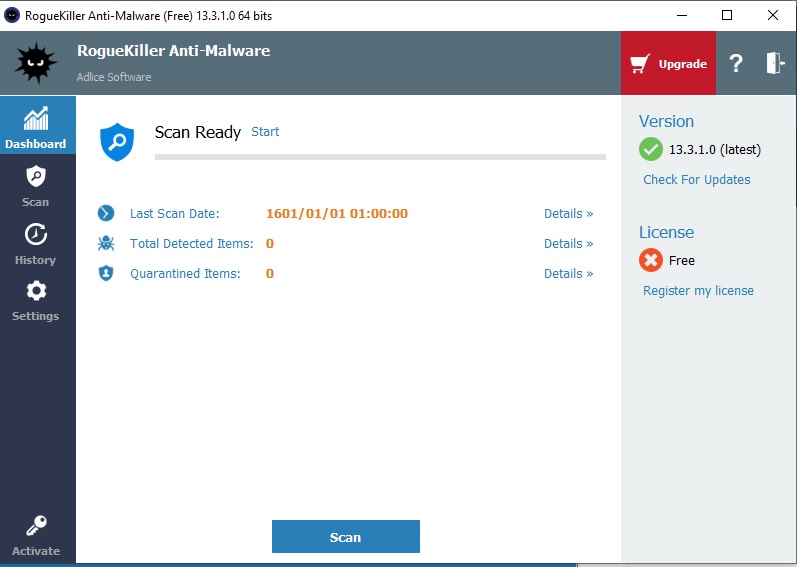This screenshot has height=567, width=797.
Task: Click the RogueKiller spiky logo
Action: (x=36, y=63)
